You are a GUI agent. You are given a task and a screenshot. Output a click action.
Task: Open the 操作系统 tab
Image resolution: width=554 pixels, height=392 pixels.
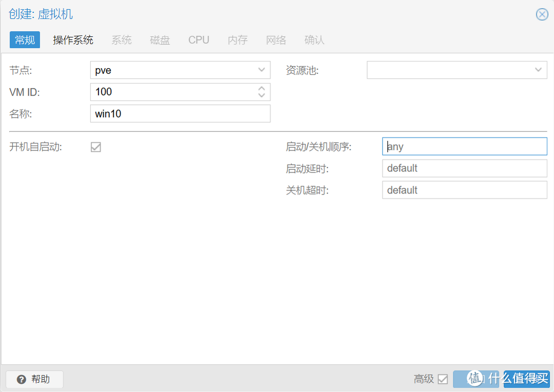(x=73, y=40)
